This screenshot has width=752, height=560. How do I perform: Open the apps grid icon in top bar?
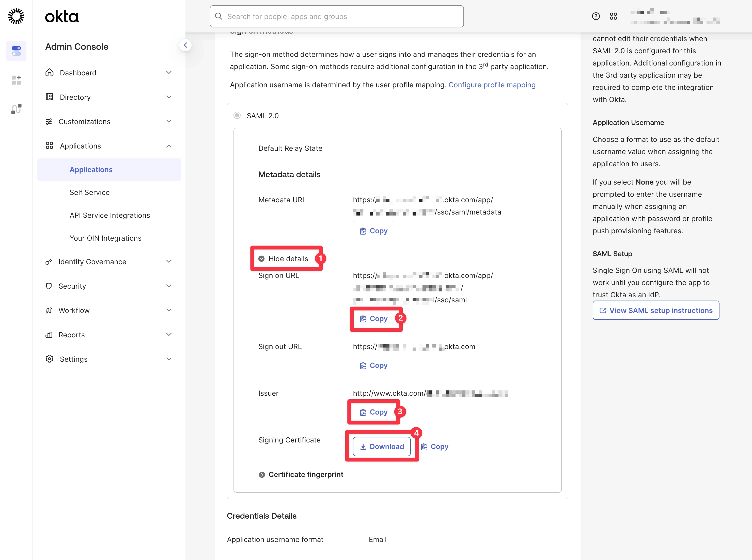(613, 16)
